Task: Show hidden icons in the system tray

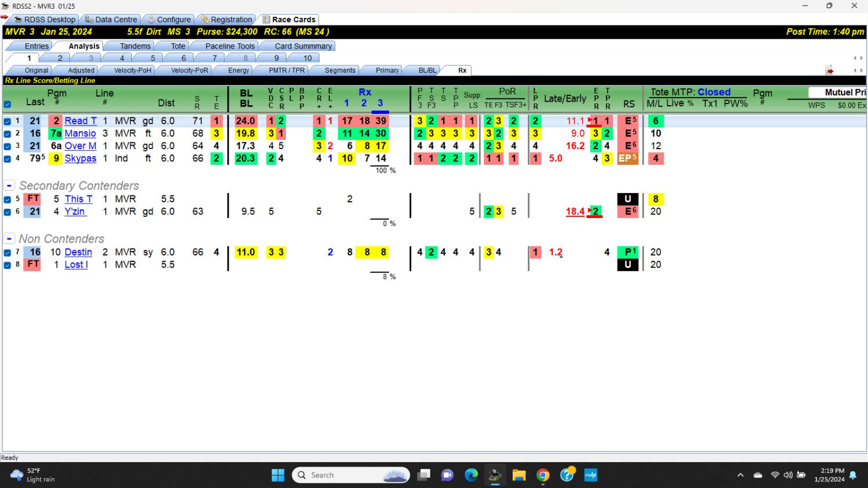Action: pyautogui.click(x=740, y=475)
